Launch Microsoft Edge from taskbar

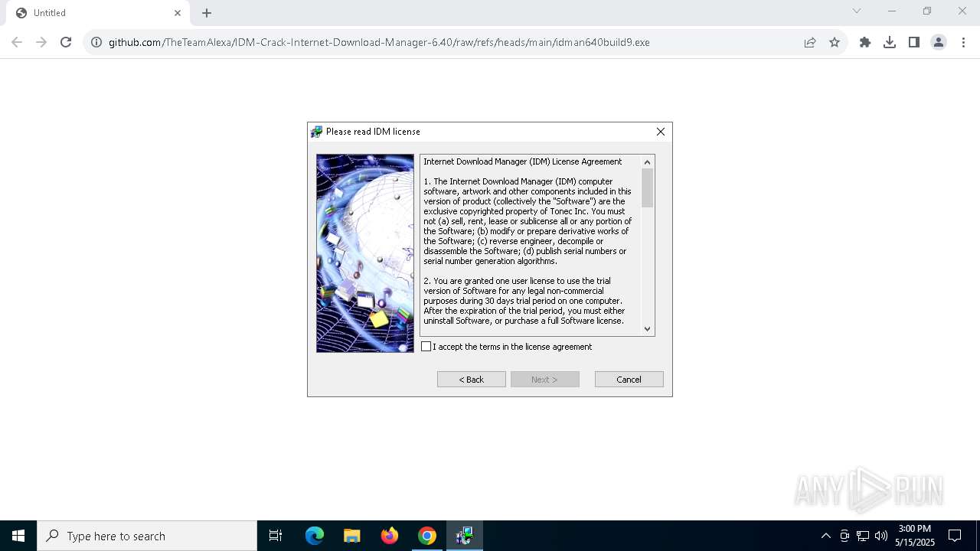[x=315, y=536]
